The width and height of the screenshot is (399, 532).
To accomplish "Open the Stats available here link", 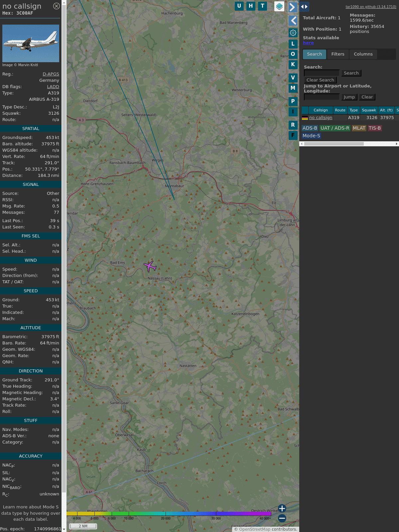I will pos(308,43).
